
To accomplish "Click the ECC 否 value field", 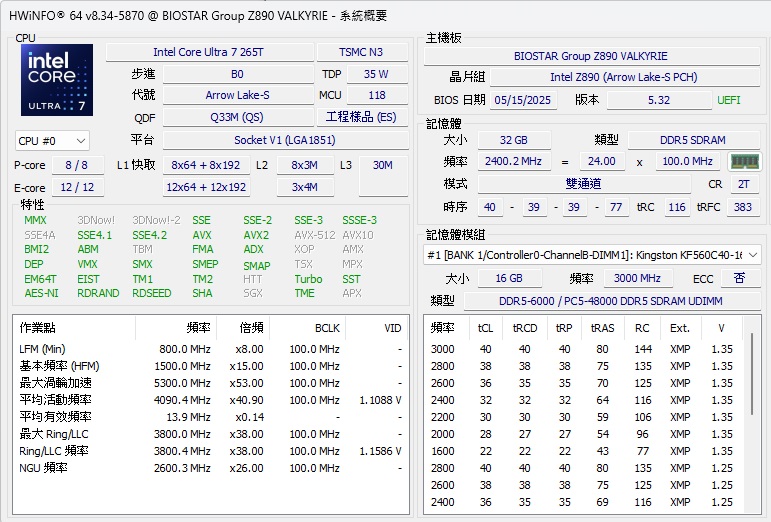I will pyautogui.click(x=739, y=279).
